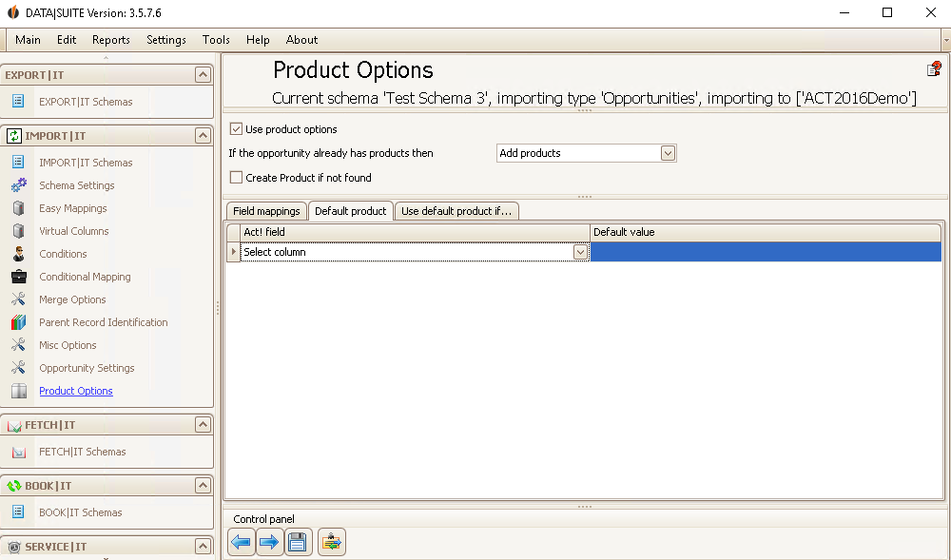Open the help icon at top right
Viewport: 951px width, 560px height.
pos(934,69)
